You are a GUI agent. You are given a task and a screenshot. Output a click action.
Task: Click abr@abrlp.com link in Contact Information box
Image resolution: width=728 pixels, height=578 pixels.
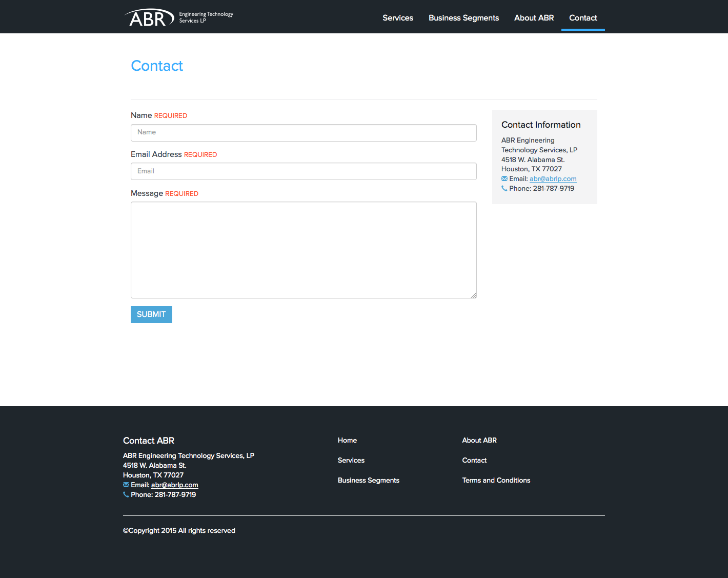pos(553,178)
